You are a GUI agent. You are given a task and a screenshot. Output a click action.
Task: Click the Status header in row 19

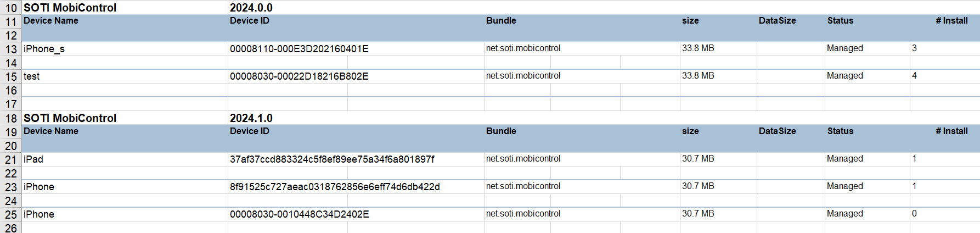(x=840, y=131)
